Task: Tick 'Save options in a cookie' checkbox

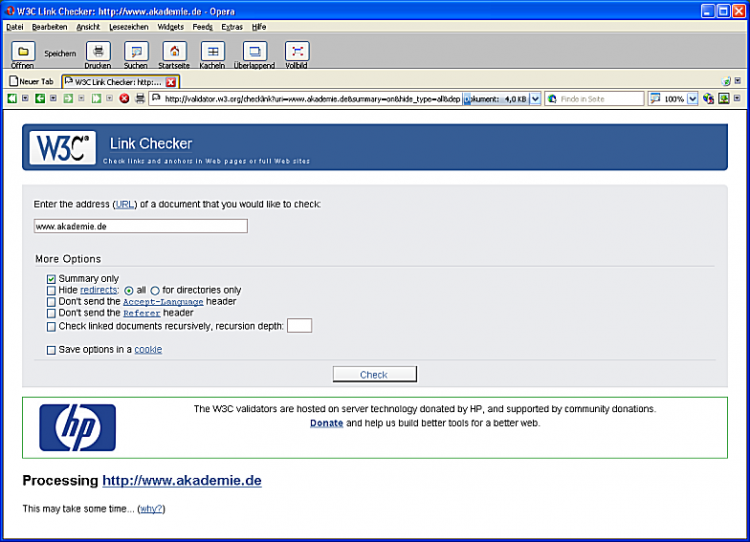Action: point(51,350)
